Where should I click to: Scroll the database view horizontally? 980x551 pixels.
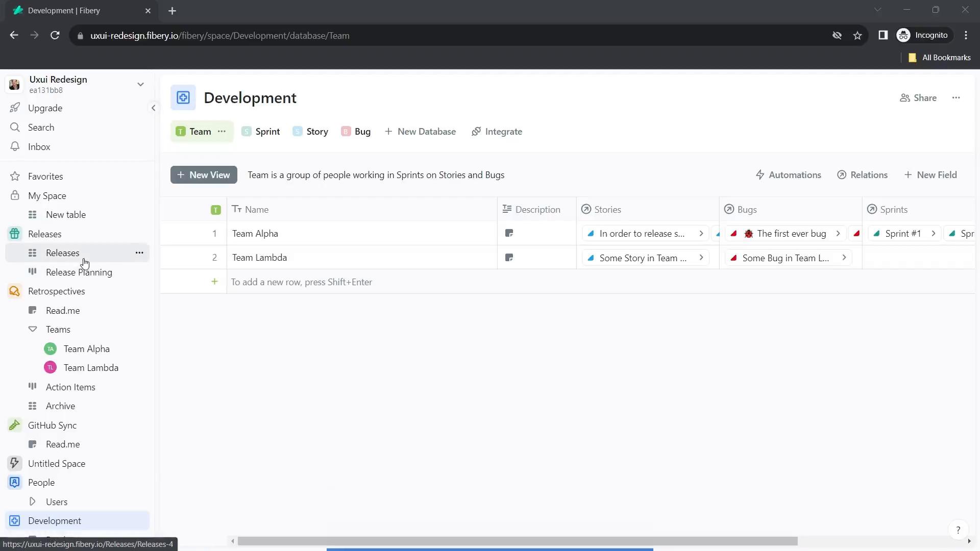point(490,541)
